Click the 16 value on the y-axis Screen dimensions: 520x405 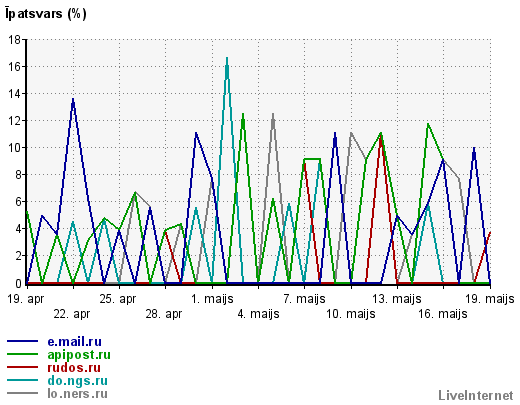point(14,67)
